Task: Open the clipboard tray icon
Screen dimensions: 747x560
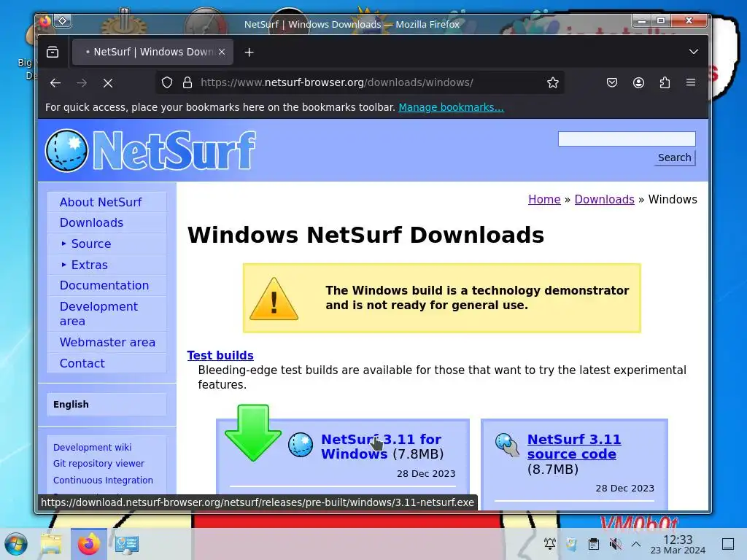Action: click(594, 544)
